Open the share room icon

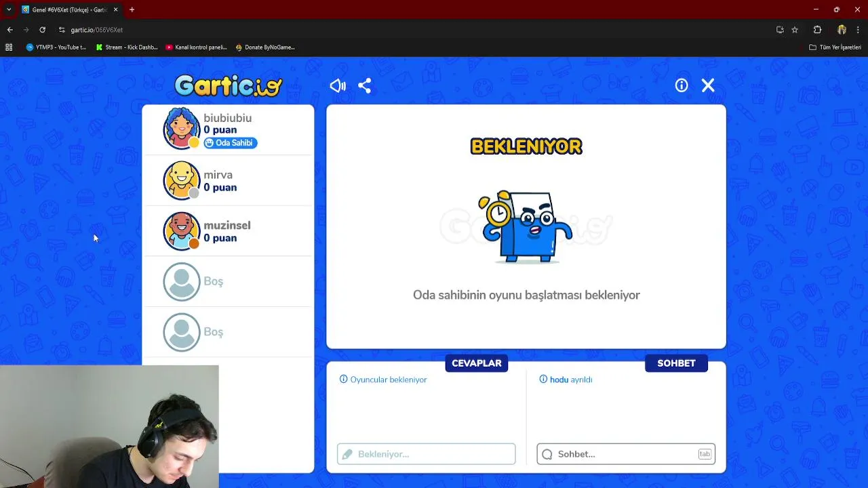364,85
